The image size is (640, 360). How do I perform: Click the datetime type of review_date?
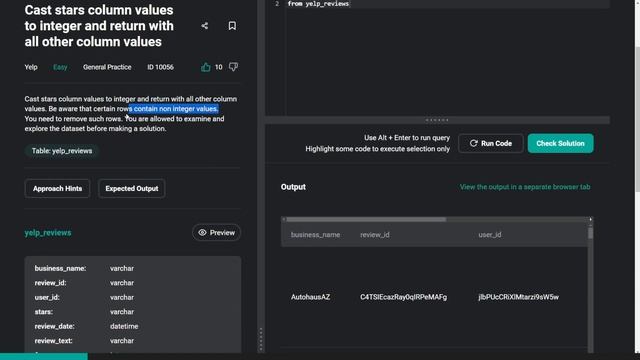tap(124, 327)
